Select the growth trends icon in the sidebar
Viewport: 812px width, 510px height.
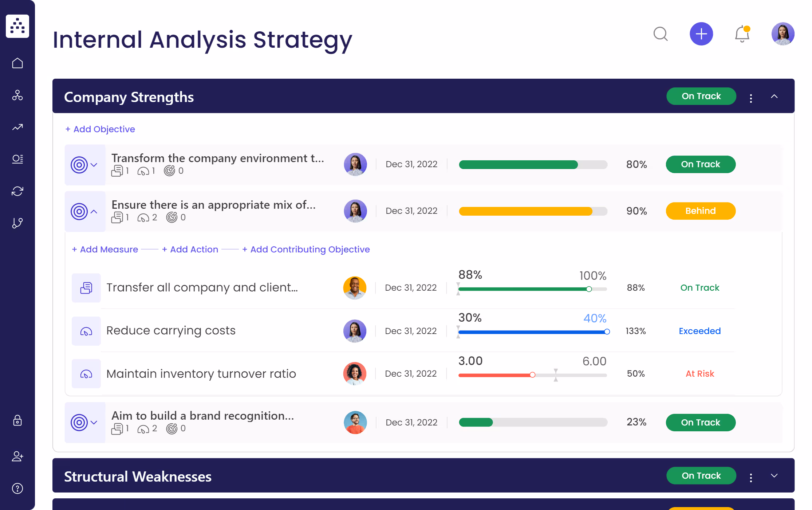(17, 127)
